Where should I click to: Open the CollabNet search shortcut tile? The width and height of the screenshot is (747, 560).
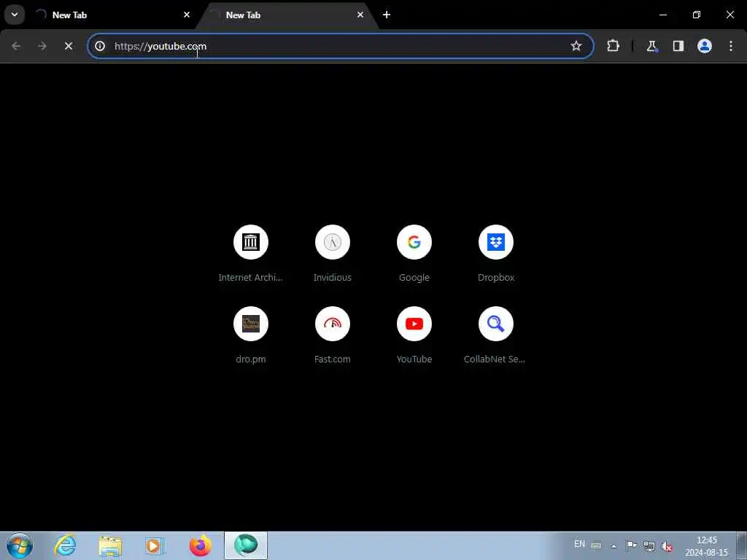coord(496,335)
